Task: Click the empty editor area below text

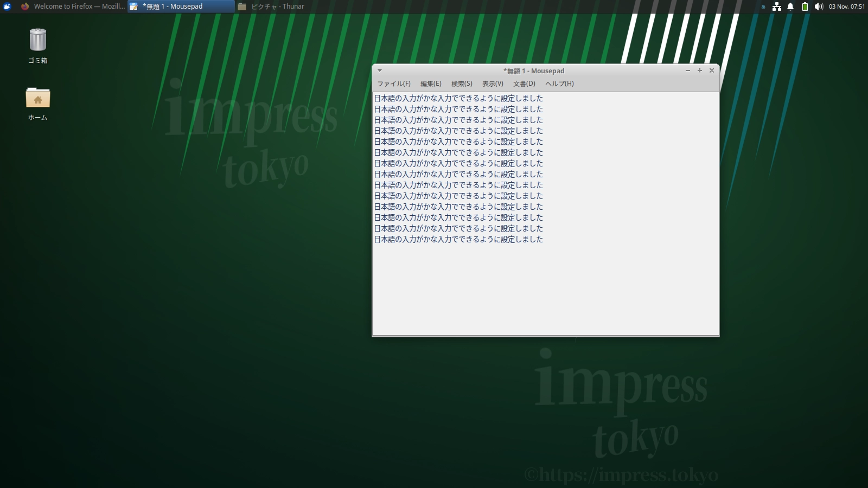Action: click(x=545, y=290)
